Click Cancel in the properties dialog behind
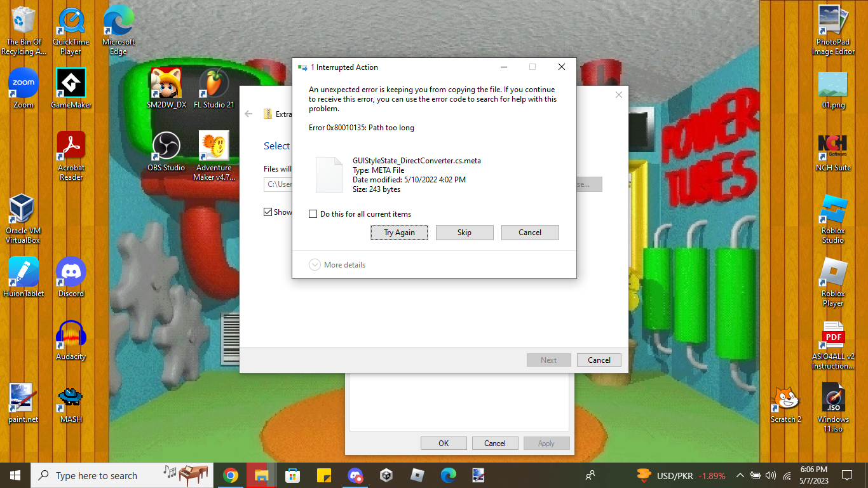 [495, 444]
